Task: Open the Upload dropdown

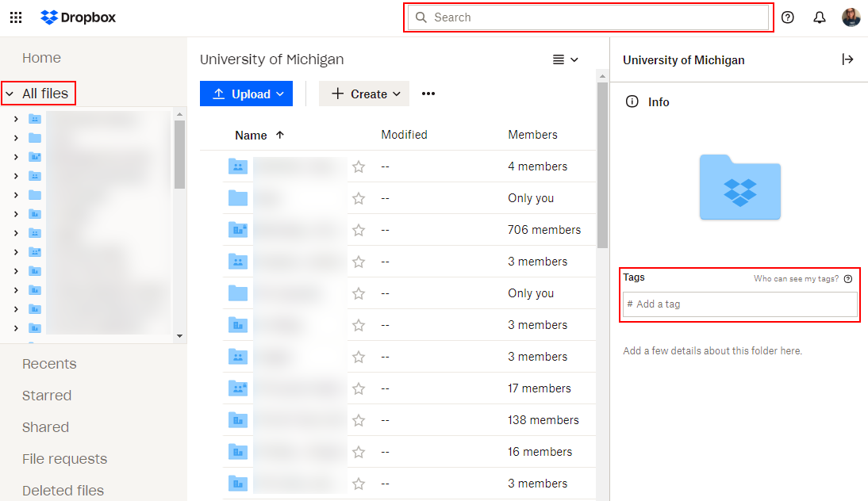Action: [x=246, y=94]
